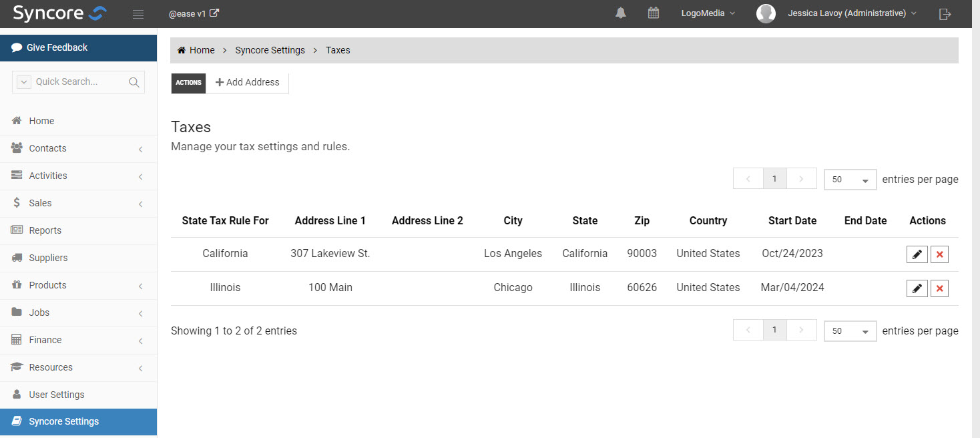Select Syncore Settings in the sidebar
Screen dimensions: 980x438
[78, 421]
